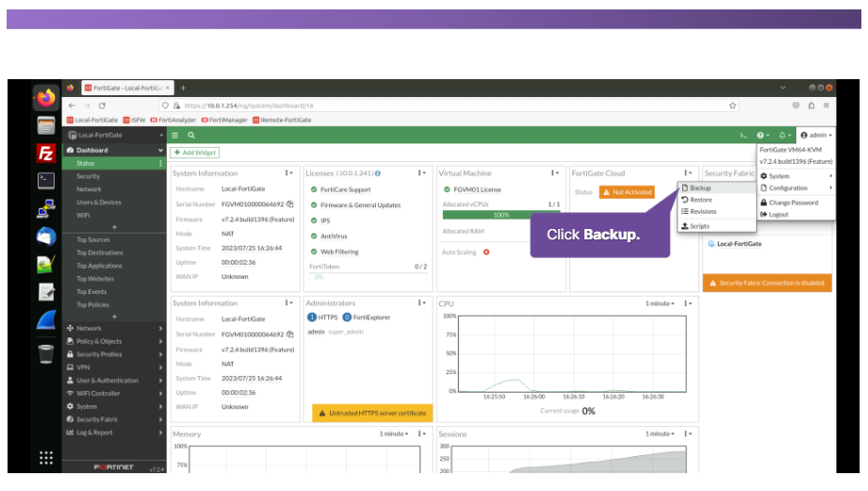Change Memory widget 1 minute interval
This screenshot has height=491, width=868.
[394, 434]
